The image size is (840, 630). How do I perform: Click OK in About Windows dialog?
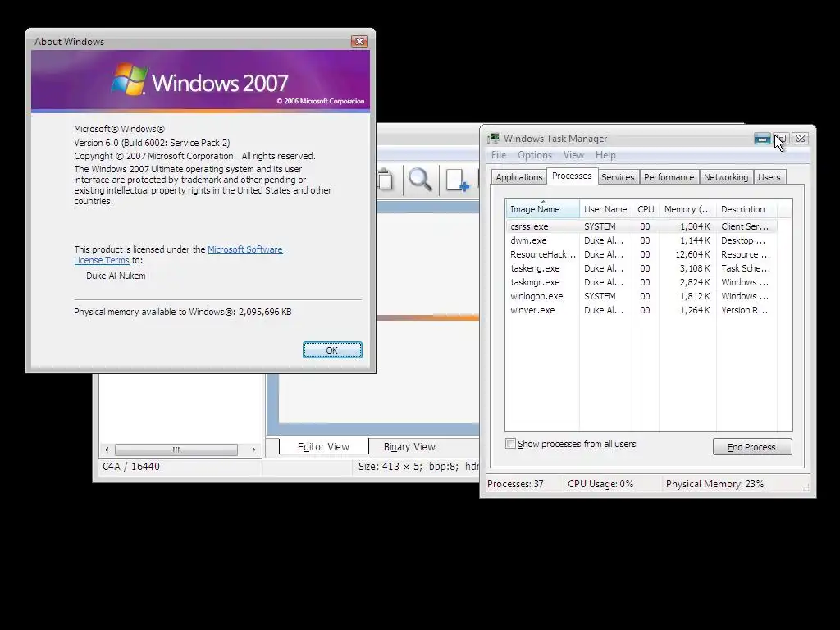(332, 349)
